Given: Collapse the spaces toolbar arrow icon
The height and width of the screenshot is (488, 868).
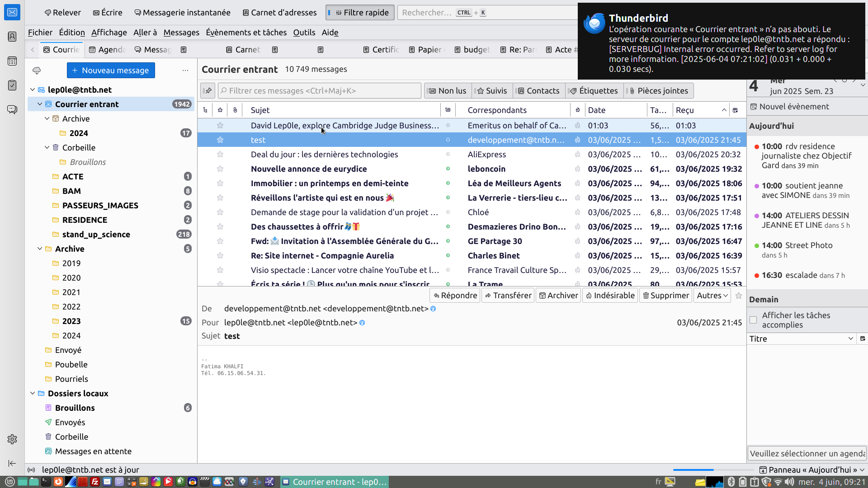Looking at the screenshot, I should tap(12, 463).
